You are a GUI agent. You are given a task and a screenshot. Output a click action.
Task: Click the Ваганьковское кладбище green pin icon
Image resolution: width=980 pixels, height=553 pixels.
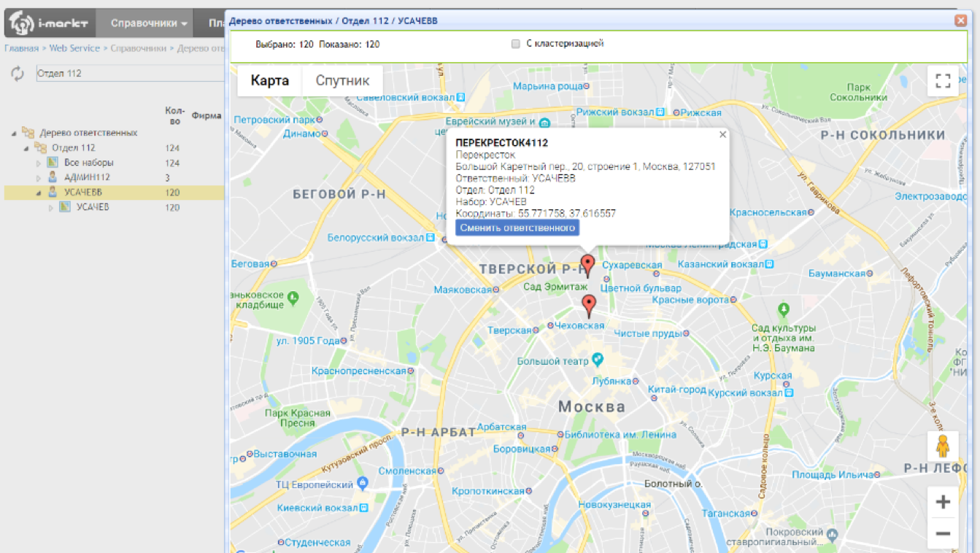coord(293,297)
